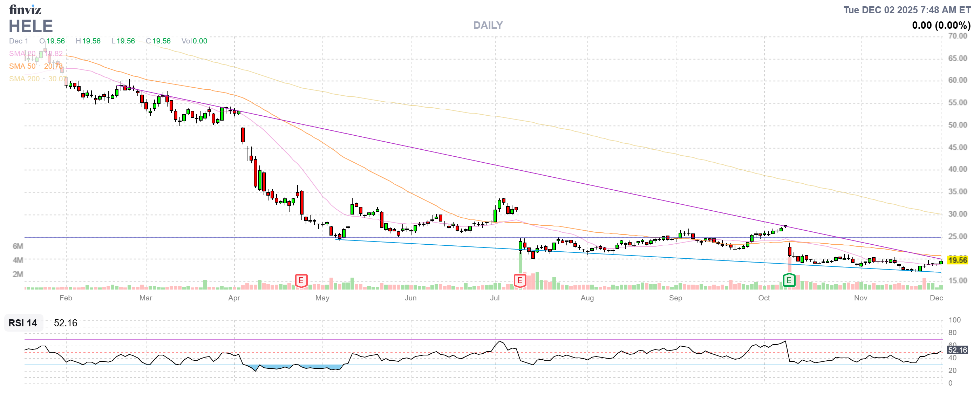This screenshot has width=980, height=394.
Task: Click the HELE ticker symbol
Action: pos(30,26)
